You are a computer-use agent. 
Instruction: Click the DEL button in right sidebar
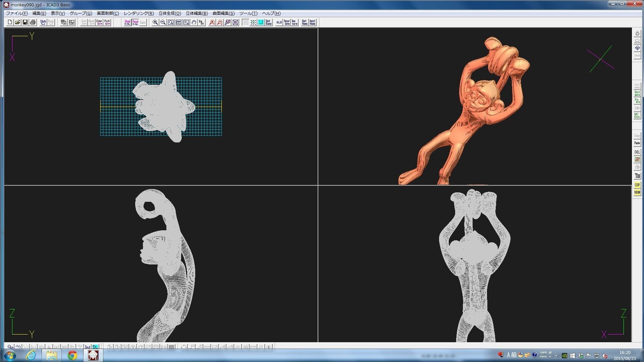[637, 152]
